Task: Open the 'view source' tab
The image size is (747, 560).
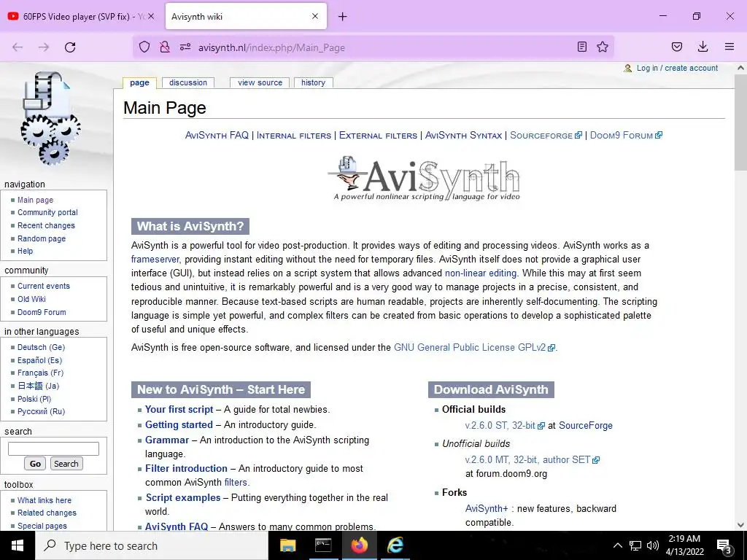Action: click(260, 83)
